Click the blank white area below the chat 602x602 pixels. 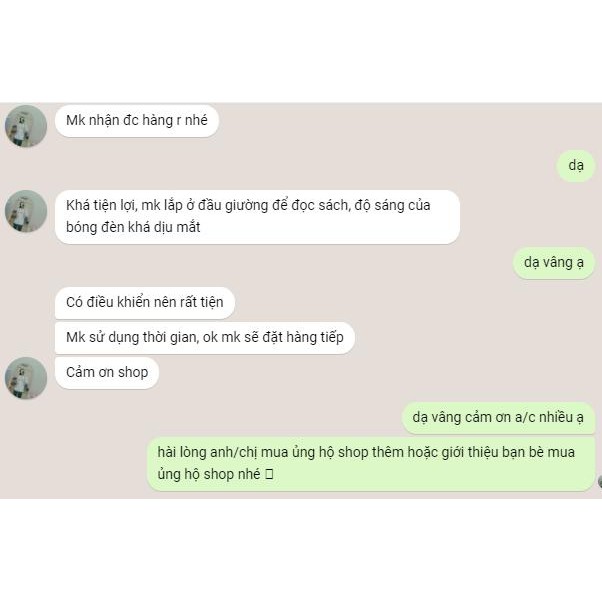click(301, 551)
